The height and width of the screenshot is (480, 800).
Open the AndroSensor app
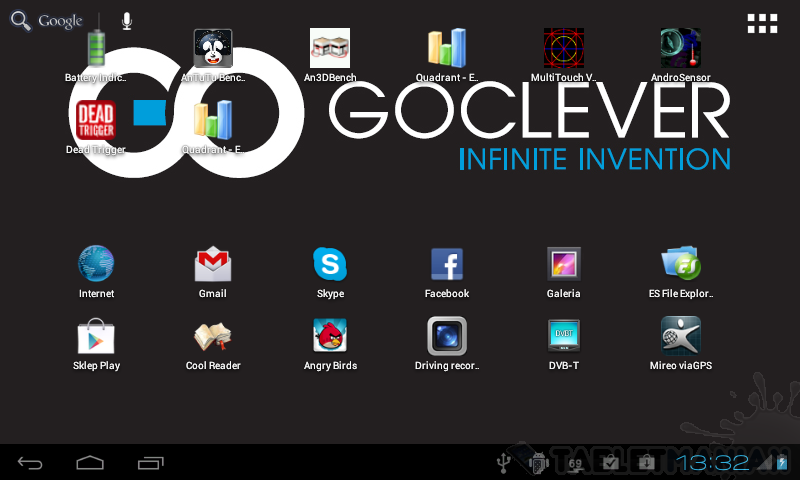[x=680, y=50]
